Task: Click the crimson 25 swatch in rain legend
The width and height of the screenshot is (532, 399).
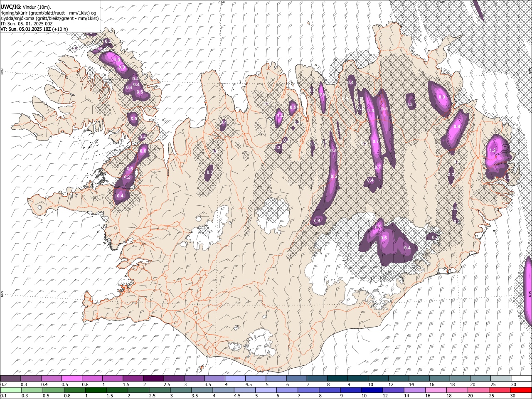Action: (500, 390)
